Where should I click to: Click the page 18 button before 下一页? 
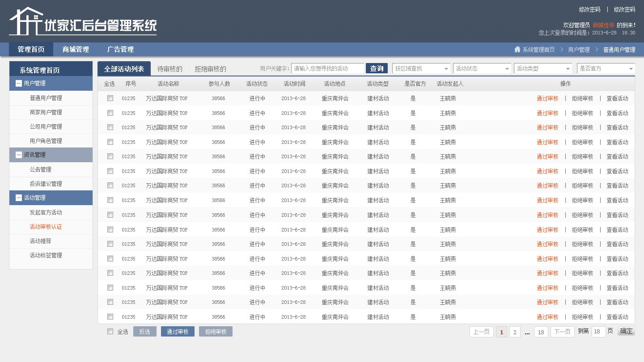(541, 332)
